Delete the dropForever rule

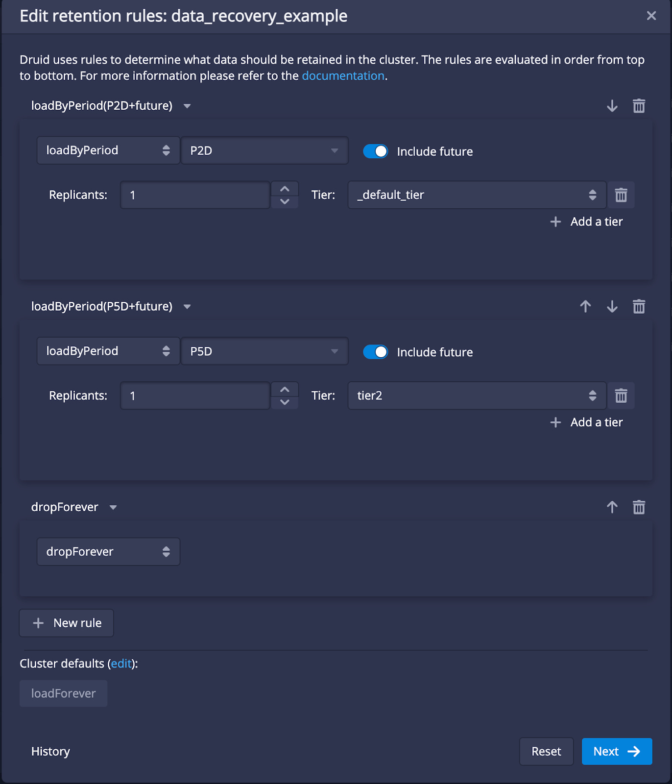tap(639, 507)
